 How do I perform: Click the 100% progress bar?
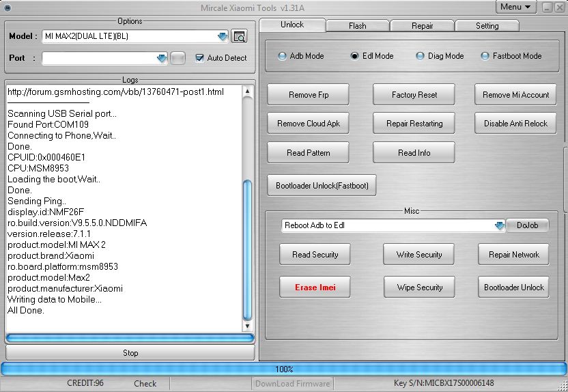coord(283,369)
